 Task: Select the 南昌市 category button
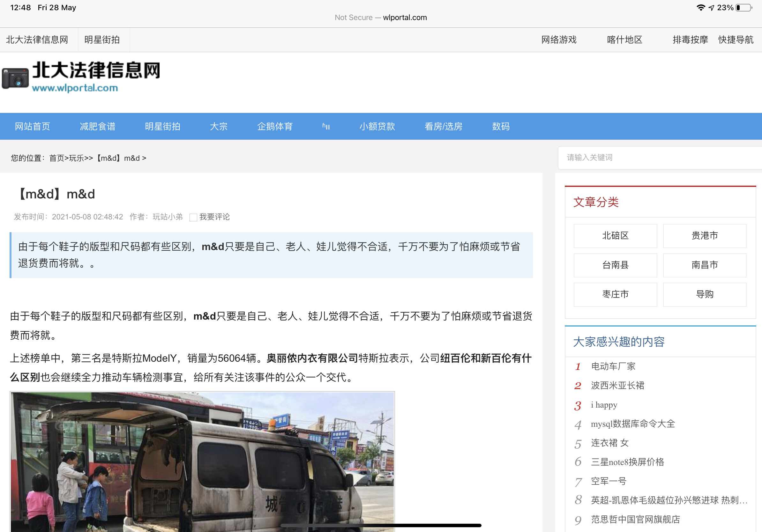point(704,265)
